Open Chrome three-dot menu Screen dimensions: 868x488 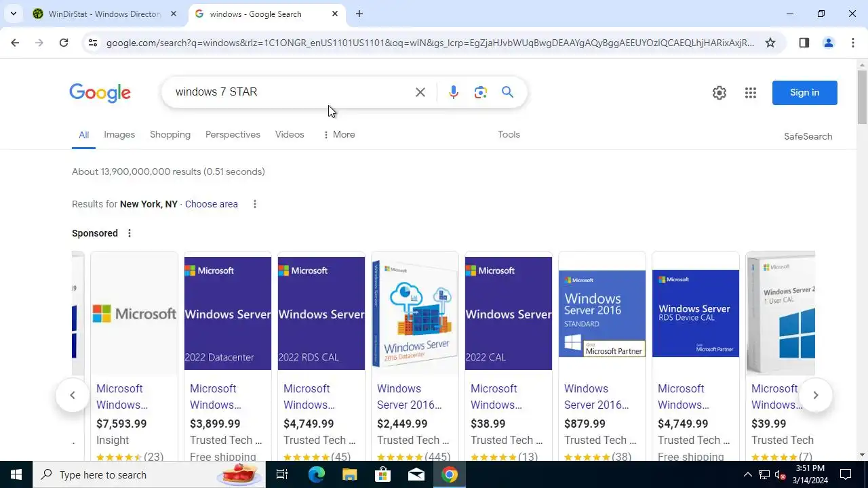coord(852,43)
